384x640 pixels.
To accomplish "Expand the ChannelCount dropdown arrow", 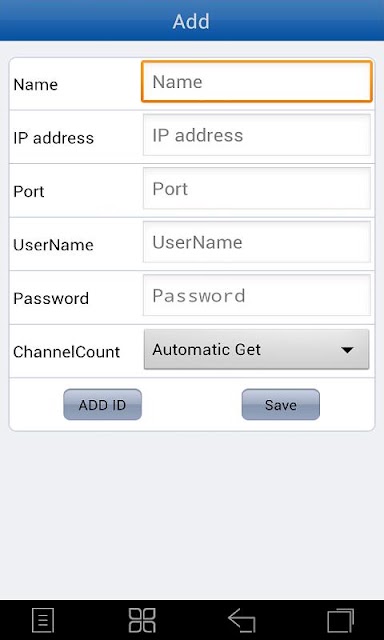I will (347, 350).
